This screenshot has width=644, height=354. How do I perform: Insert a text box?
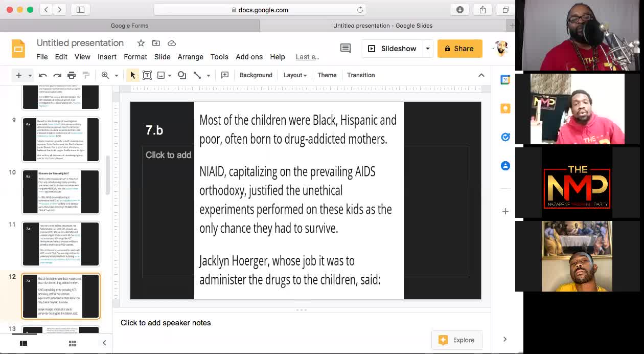(x=147, y=75)
